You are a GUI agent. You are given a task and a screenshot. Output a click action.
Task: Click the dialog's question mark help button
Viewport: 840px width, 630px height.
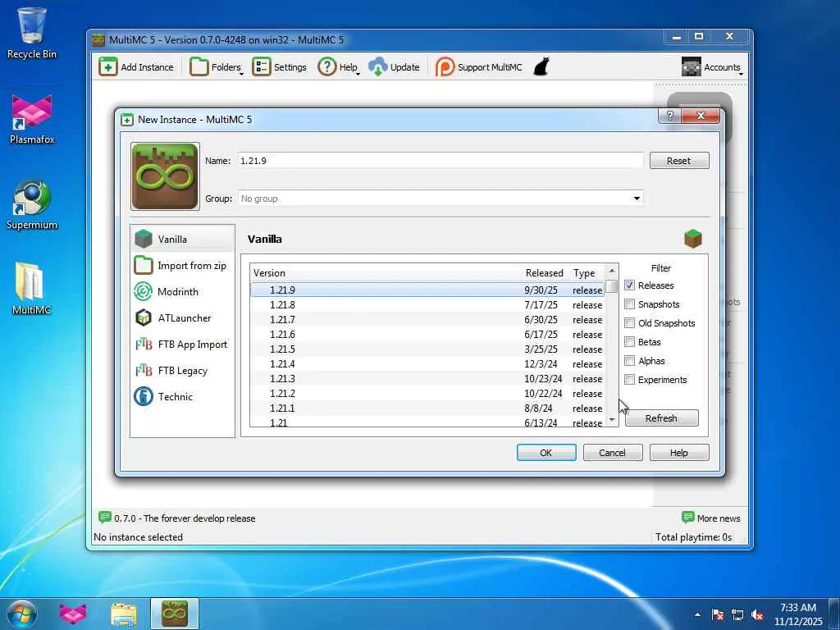pyautogui.click(x=669, y=116)
